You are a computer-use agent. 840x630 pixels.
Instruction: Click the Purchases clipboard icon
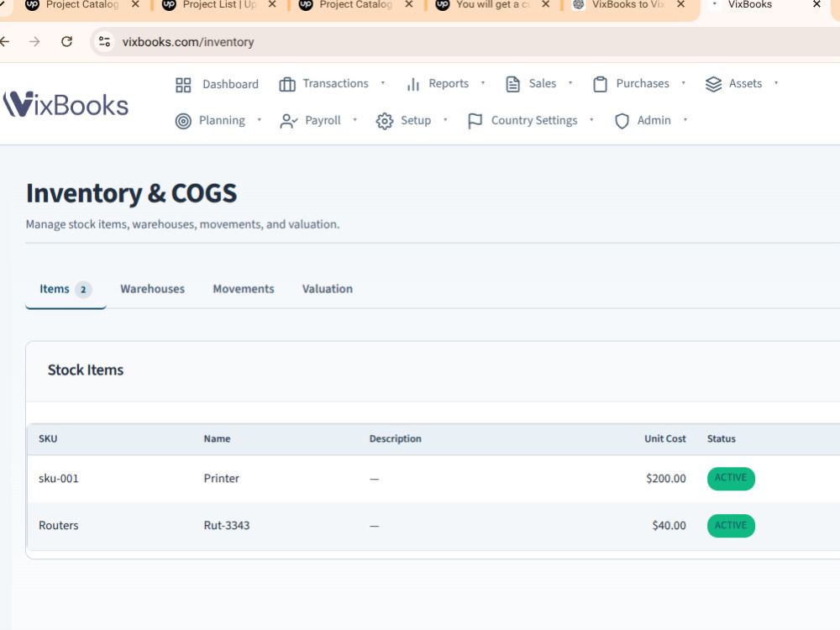click(600, 84)
